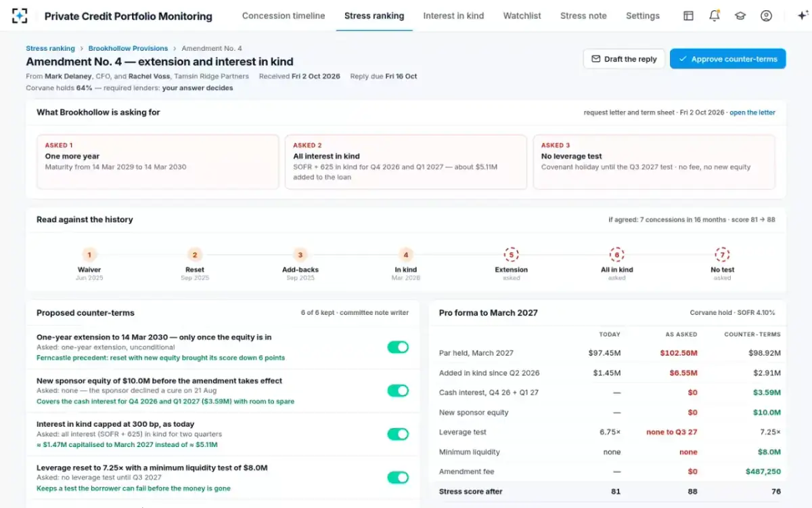The image size is (812, 508).
Task: Toggle the new sponsor equity counter-term
Action: tap(398, 390)
